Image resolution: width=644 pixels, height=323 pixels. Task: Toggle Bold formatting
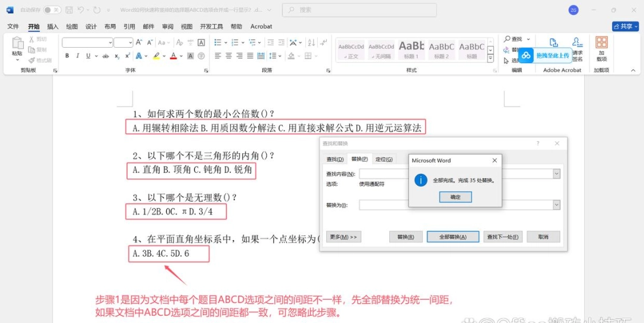(67, 56)
